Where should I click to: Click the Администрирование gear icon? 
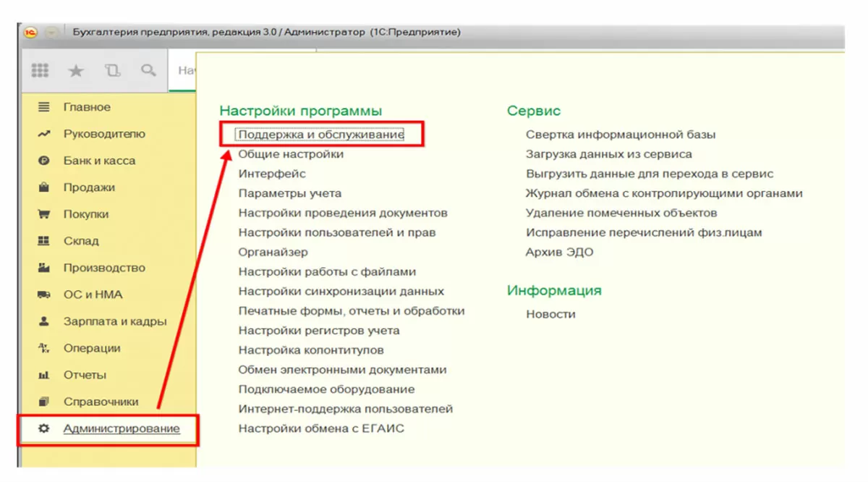tap(44, 428)
